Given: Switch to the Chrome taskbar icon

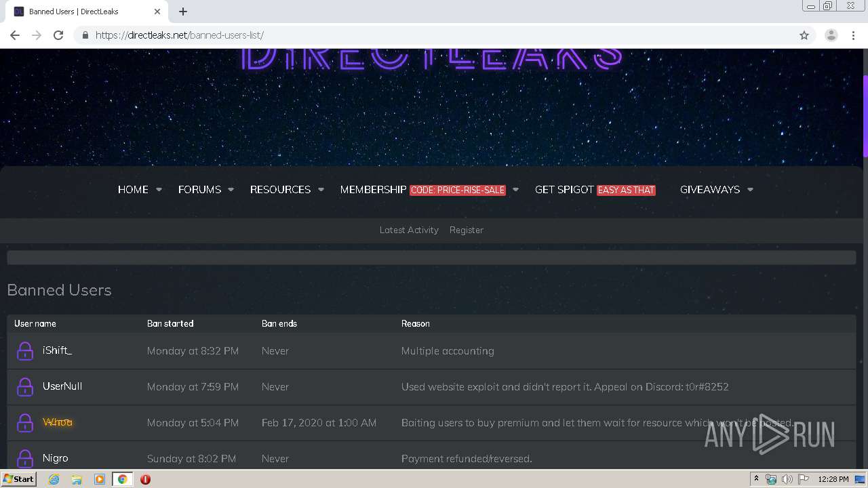Looking at the screenshot, I should (122, 479).
